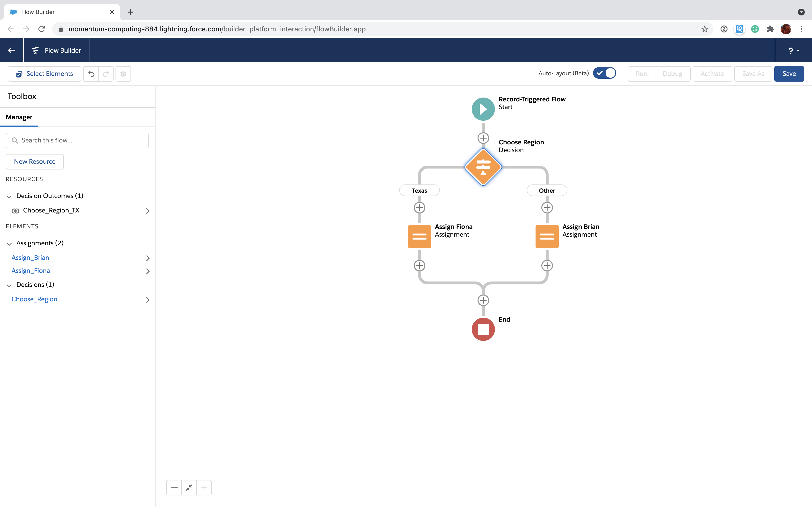Click the Assign Brian Assignment element icon
The image size is (812, 507).
547,236
